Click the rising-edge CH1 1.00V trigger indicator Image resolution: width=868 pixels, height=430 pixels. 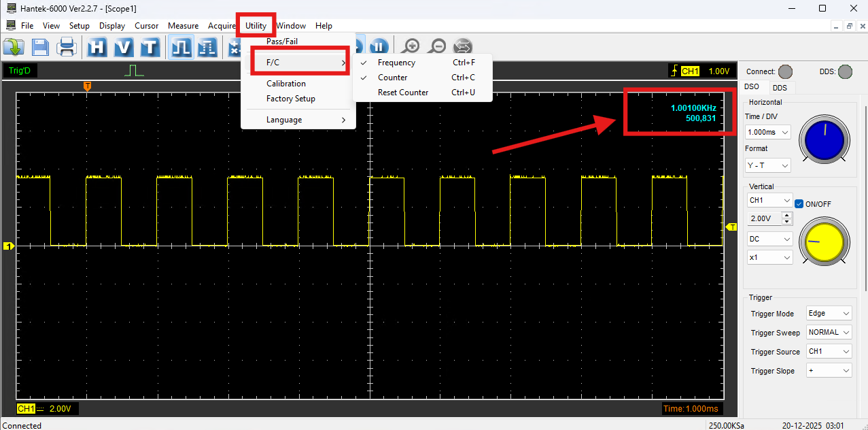701,71
